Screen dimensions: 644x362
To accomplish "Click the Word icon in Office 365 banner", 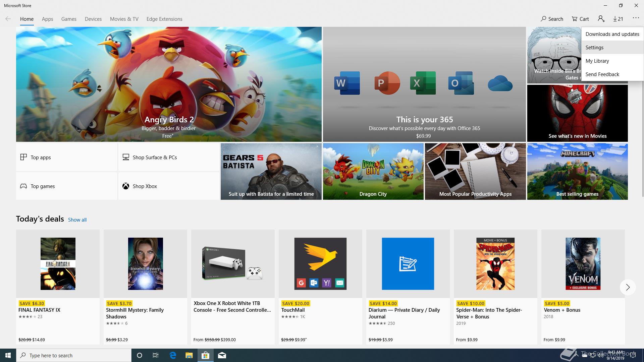I will [347, 83].
